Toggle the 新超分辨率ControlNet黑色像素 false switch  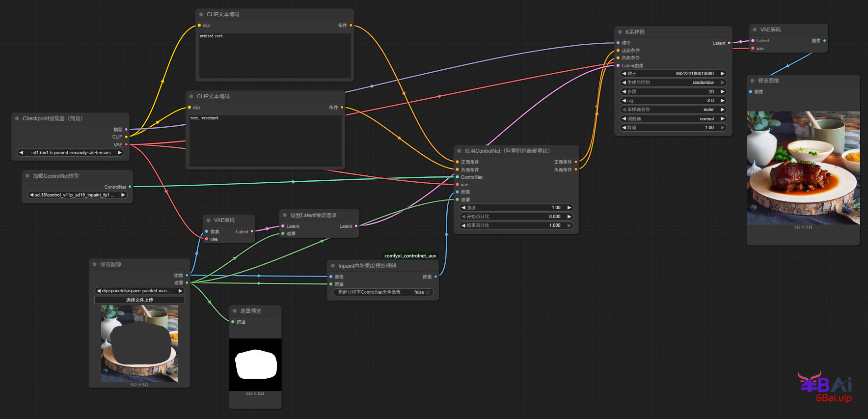428,292
